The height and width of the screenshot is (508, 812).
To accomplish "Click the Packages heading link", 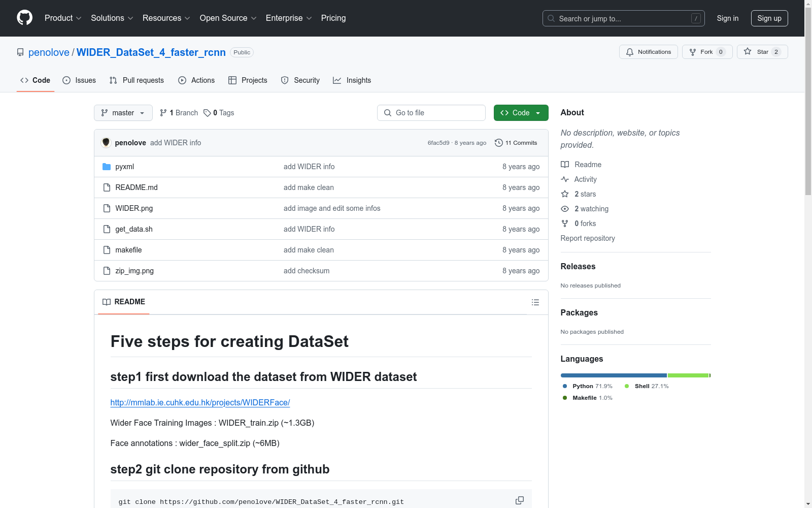I will coord(579,312).
